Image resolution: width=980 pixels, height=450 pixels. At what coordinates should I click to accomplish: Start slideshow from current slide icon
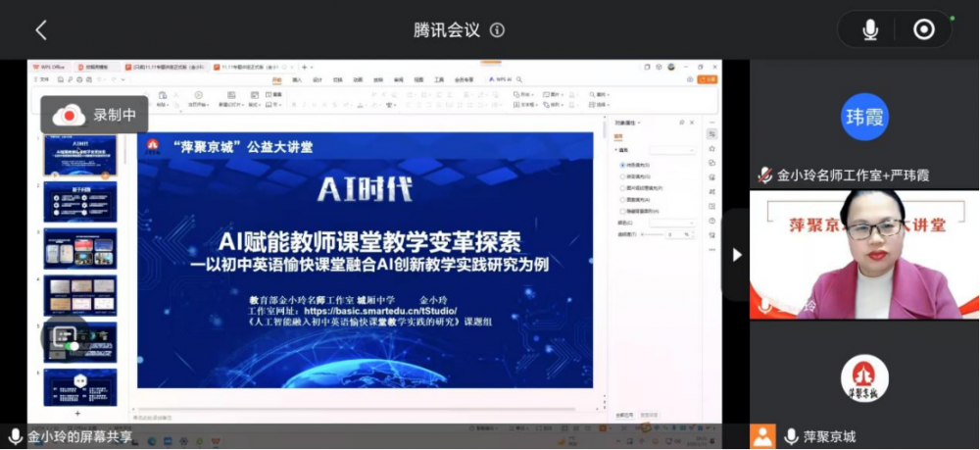click(x=198, y=95)
